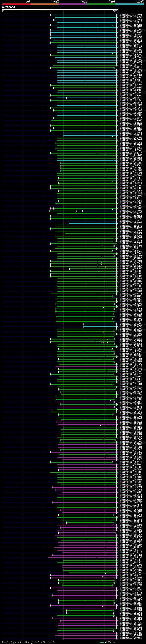Select the UniRef100_B9T2A7 label

click(131, 175)
